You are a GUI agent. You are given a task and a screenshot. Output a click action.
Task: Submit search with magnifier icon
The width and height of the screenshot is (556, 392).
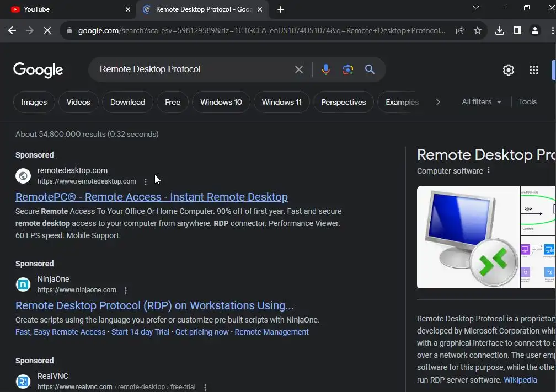coord(370,69)
